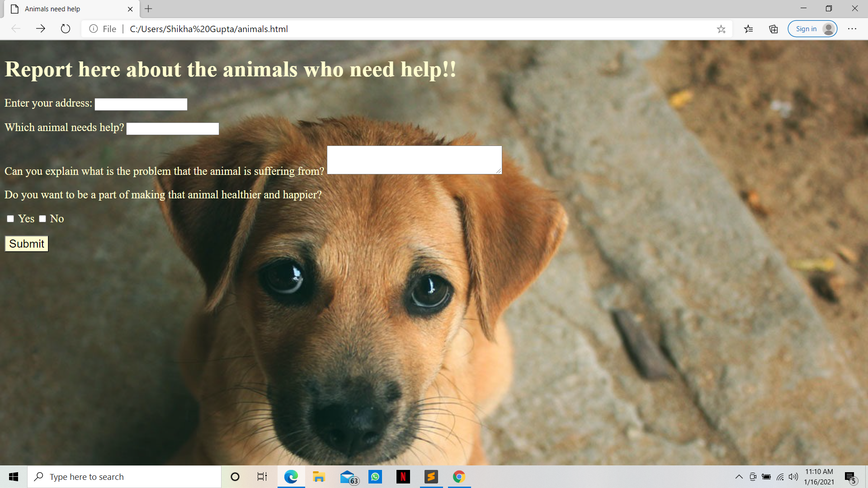Open the volume control in tray
The height and width of the screenshot is (488, 868).
pos(793,477)
